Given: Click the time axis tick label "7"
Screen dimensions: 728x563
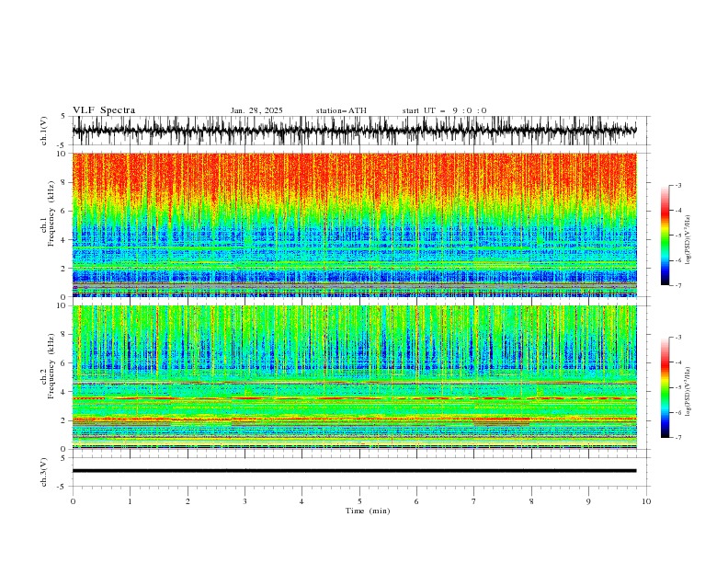Looking at the screenshot, I should pyautogui.click(x=474, y=501).
